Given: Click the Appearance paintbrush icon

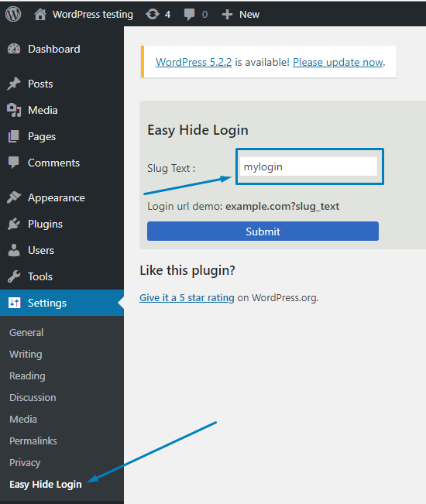Looking at the screenshot, I should point(14,197).
